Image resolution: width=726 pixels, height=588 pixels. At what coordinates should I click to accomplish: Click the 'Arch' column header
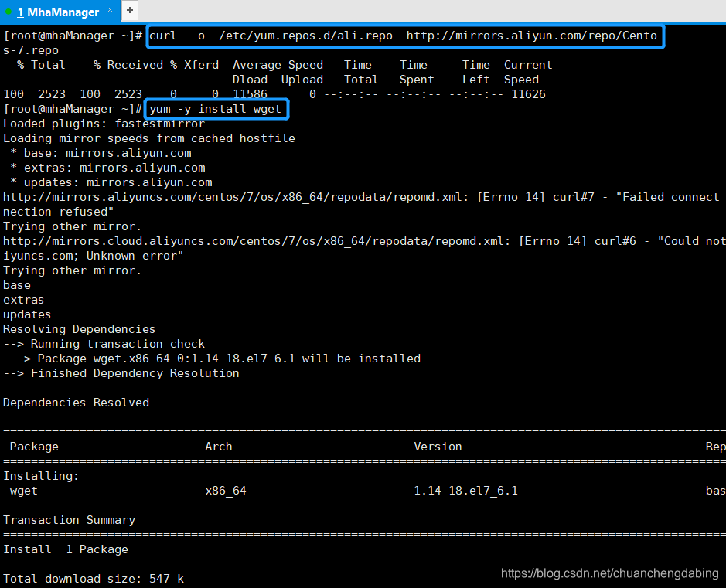(219, 447)
